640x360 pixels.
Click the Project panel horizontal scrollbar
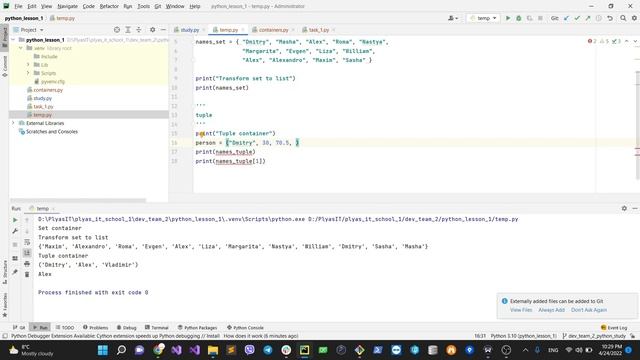pos(78,200)
